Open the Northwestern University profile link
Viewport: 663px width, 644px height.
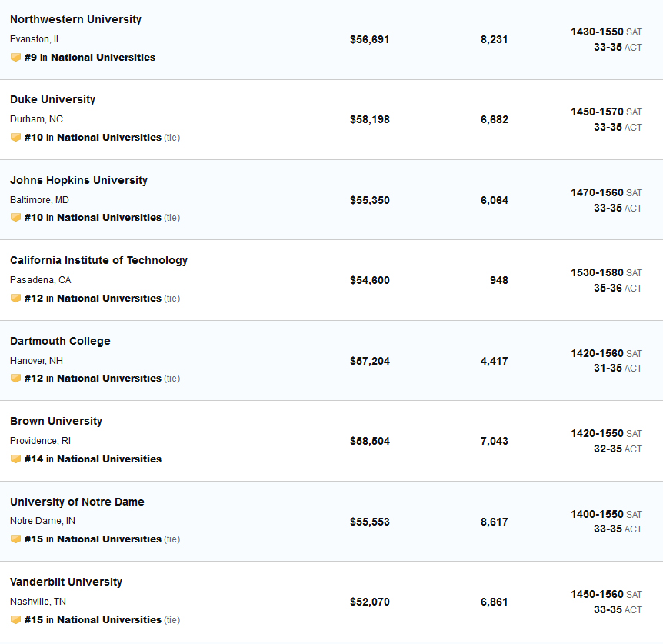75,19
